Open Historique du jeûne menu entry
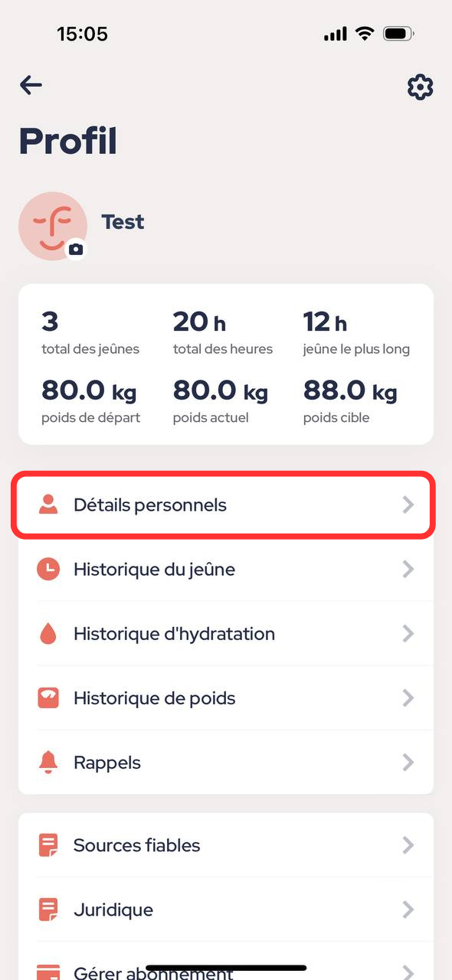This screenshot has width=452, height=980. click(226, 569)
